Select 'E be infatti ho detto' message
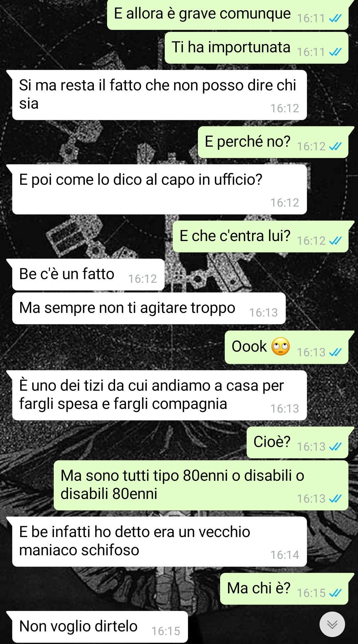The width and height of the screenshot is (358, 644). coord(159,542)
